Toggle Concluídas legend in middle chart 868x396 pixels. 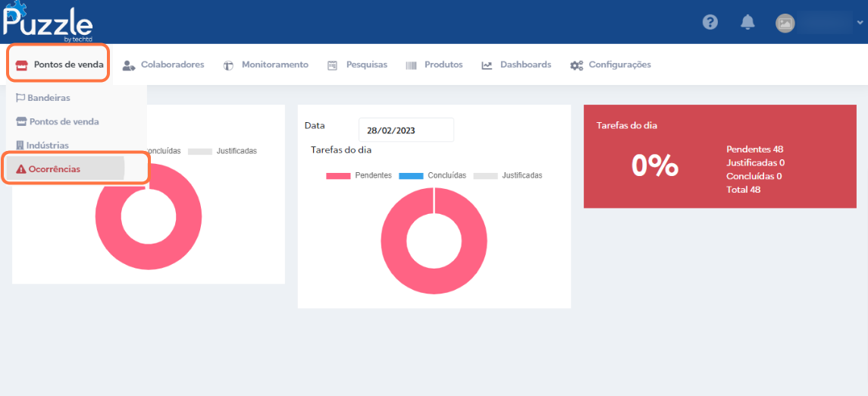433,175
